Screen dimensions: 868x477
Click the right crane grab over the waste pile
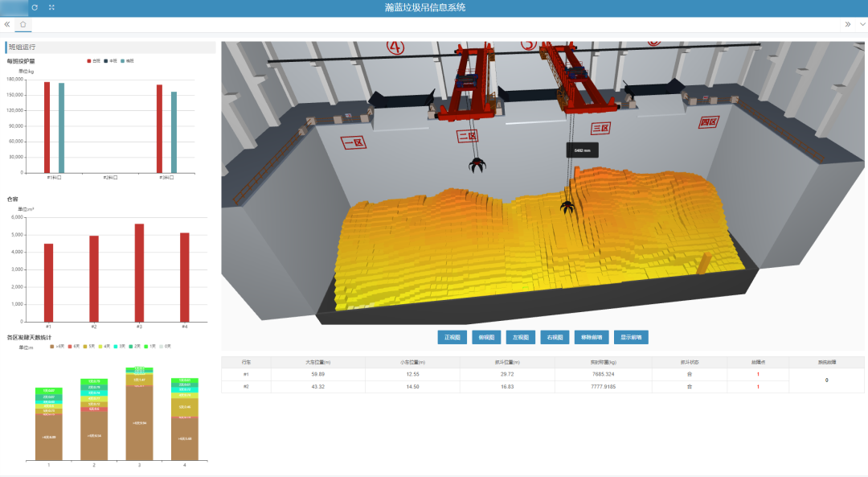coord(567,207)
